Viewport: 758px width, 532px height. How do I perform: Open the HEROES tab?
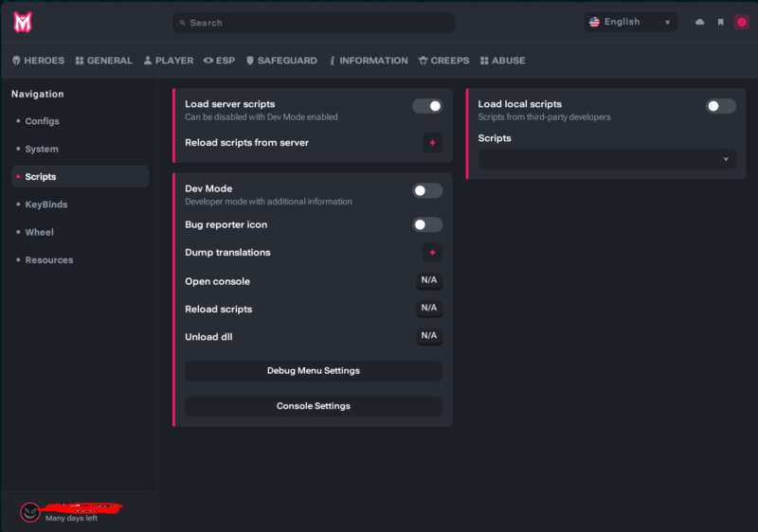38,61
